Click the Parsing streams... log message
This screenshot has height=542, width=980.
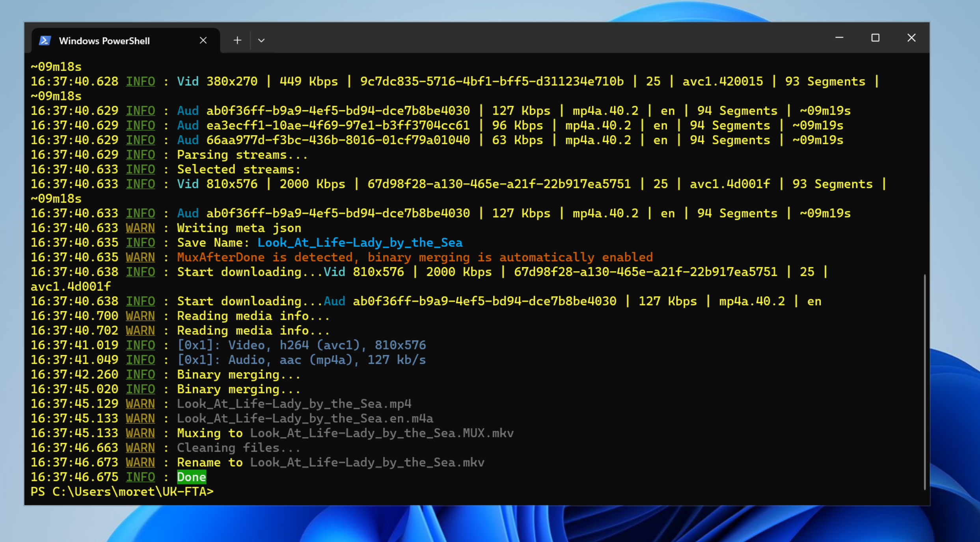coord(242,155)
